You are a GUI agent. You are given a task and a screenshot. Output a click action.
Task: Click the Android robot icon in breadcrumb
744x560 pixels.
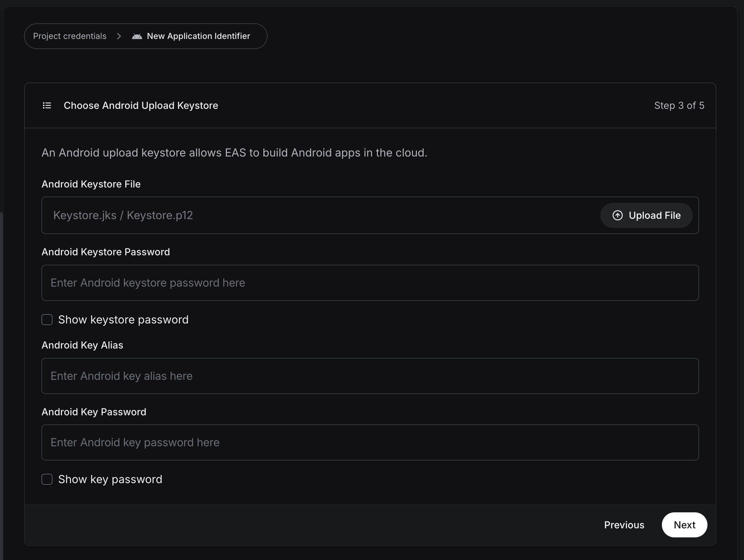click(137, 36)
